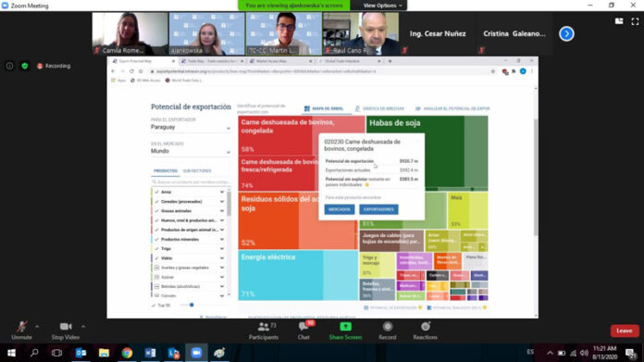644x362 pixels.
Task: Toggle the Arroz product checkbox
Action: click(156, 192)
